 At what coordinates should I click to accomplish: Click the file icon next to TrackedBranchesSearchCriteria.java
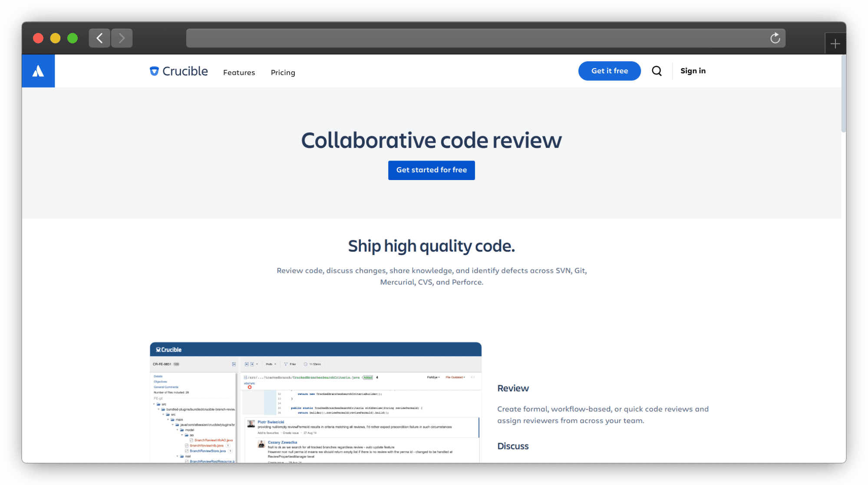(245, 377)
